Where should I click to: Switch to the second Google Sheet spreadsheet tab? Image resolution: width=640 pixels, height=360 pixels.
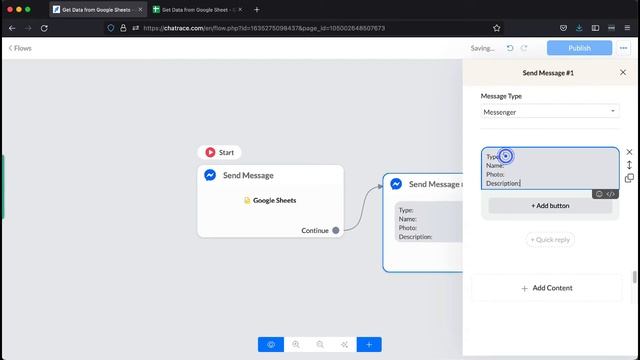(x=198, y=9)
